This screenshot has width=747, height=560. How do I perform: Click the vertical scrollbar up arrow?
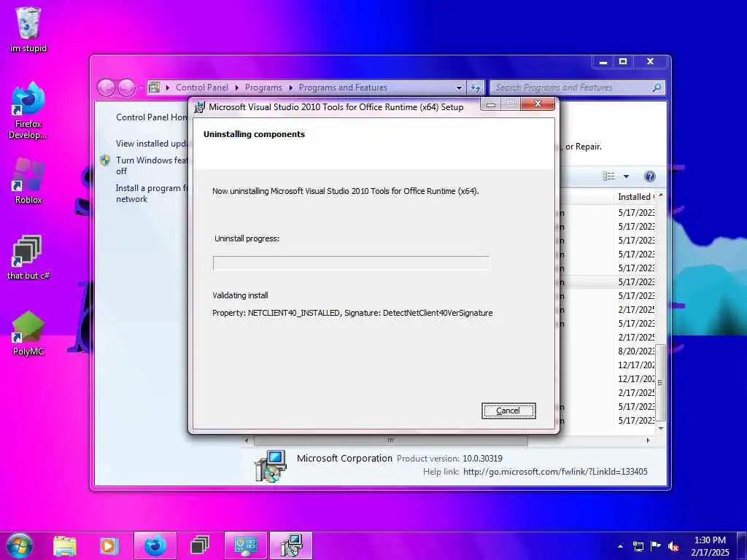pyautogui.click(x=661, y=195)
